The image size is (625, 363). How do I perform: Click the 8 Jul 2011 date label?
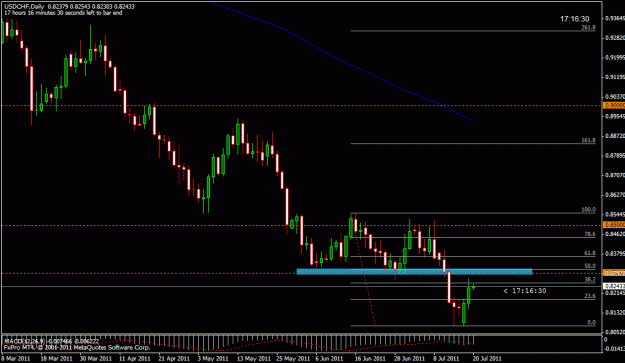[446, 358]
